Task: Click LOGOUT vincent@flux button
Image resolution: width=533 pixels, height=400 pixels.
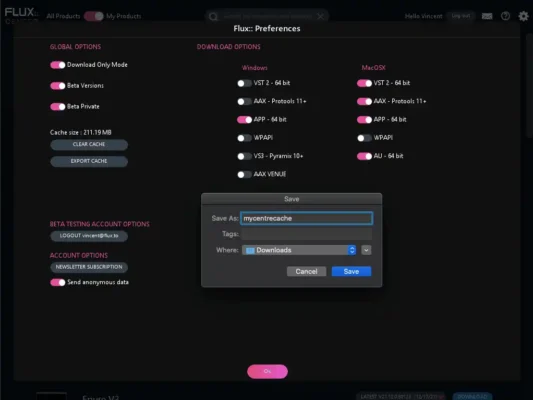Action: 89,236
